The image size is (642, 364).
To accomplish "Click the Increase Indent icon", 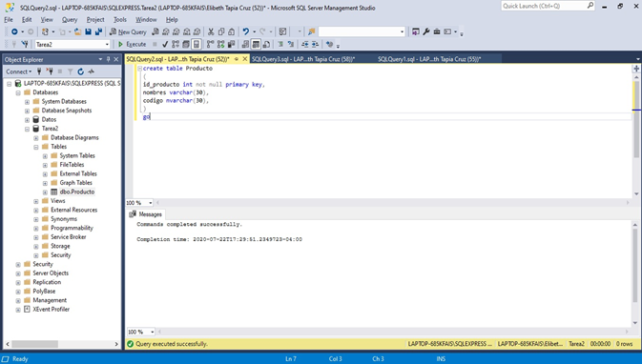I will coord(315,44).
